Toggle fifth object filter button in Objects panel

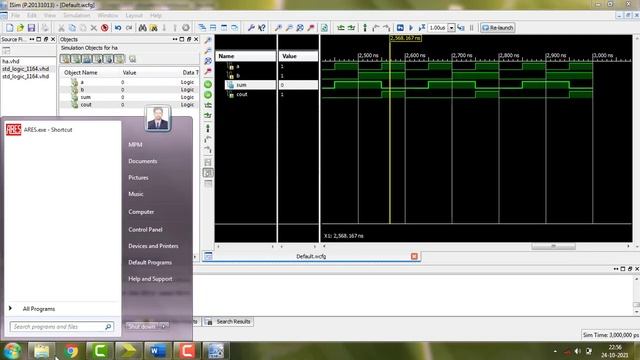[x=108, y=59]
